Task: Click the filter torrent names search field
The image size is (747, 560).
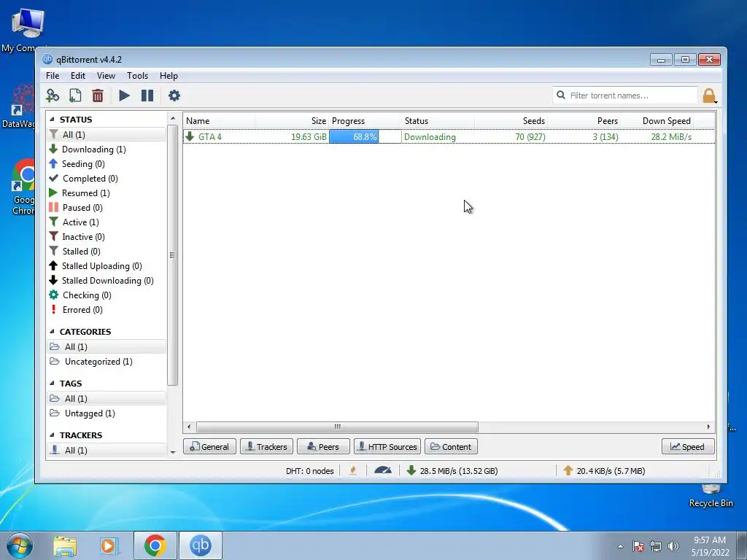Action: click(x=624, y=96)
